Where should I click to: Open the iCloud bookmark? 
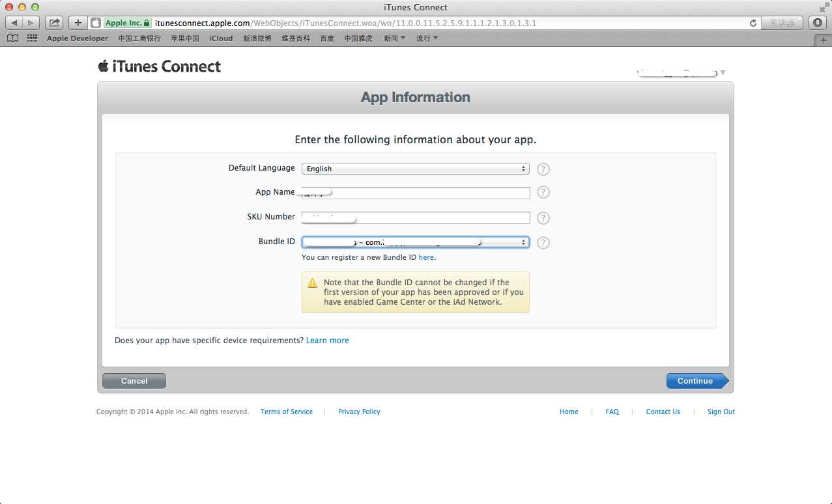click(x=221, y=38)
